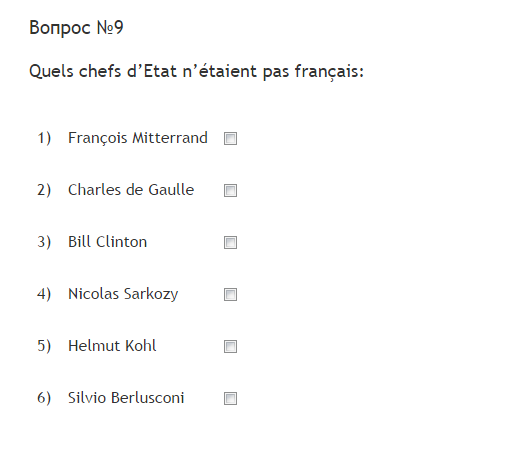This screenshot has width=527, height=451.
Task: Mark the Helmut Kohl checkbox
Action: [230, 346]
